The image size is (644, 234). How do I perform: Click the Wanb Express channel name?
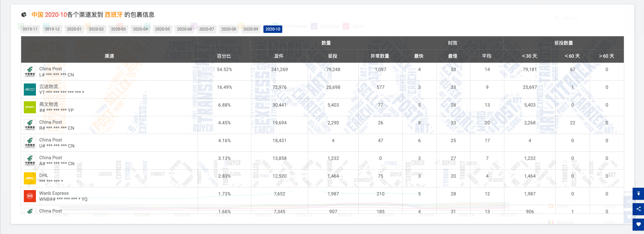[x=54, y=193]
